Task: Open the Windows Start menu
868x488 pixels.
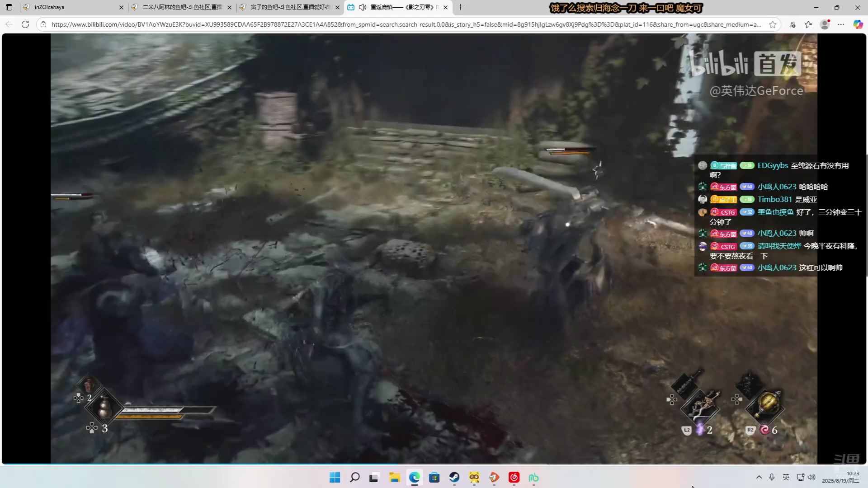Action: tap(335, 478)
